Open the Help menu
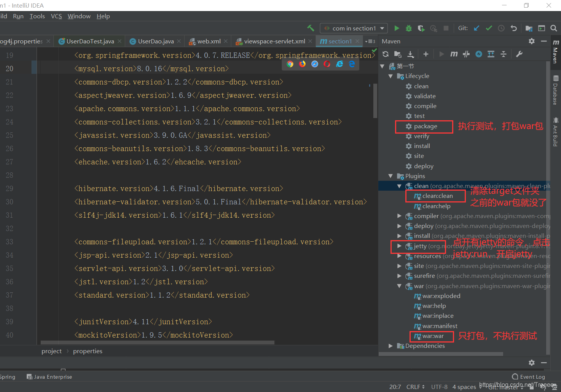 [x=103, y=16]
